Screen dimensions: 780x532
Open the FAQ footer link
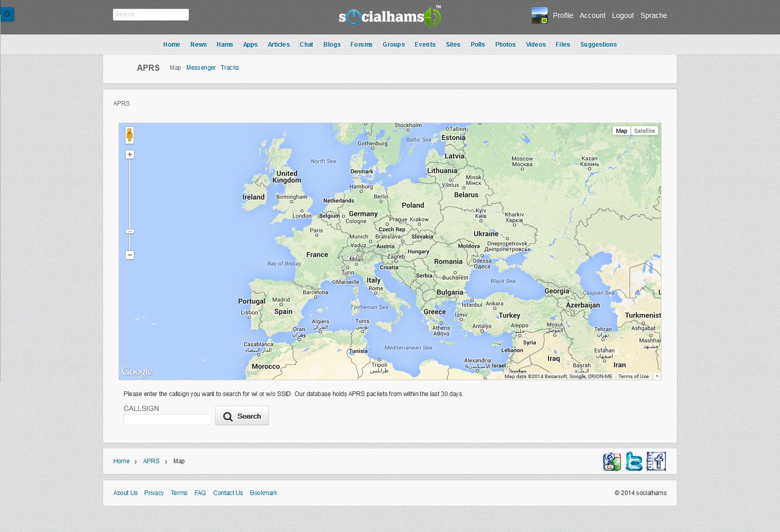click(200, 493)
